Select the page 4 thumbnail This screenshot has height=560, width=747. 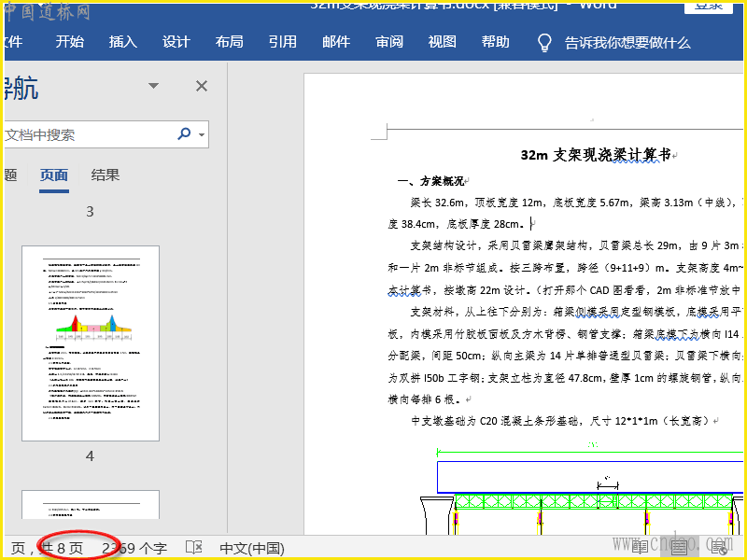(x=91, y=343)
